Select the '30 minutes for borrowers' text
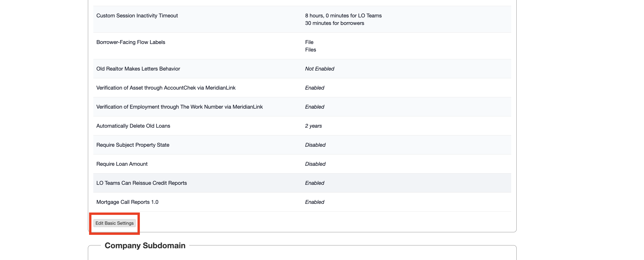The width and height of the screenshot is (644, 260). point(334,23)
